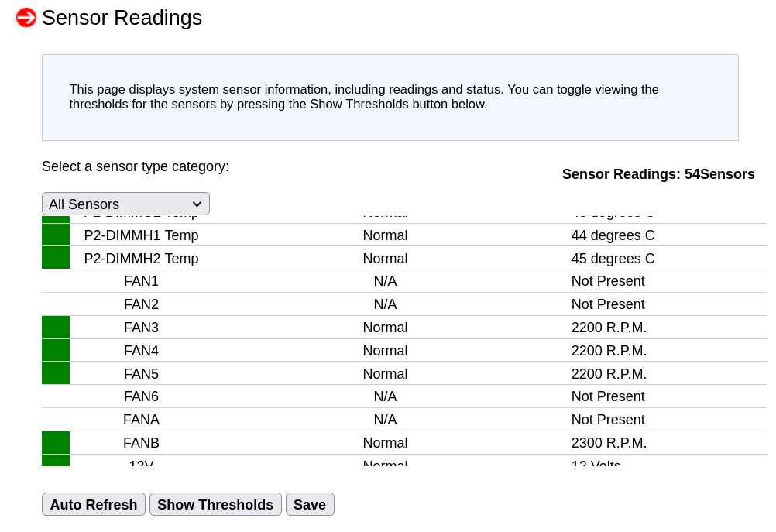776x532 pixels.
Task: Click the Sensor Readings page heading
Action: [122, 18]
